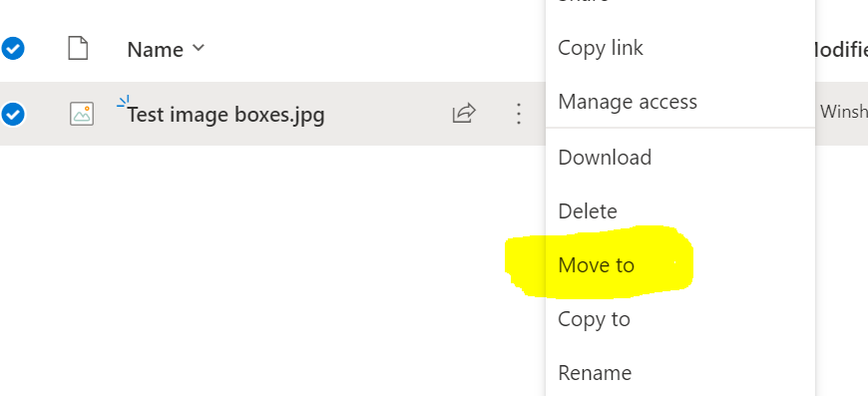Uncheck the select-all checkbox in the header
Screen dimensions: 868x396
(12, 48)
